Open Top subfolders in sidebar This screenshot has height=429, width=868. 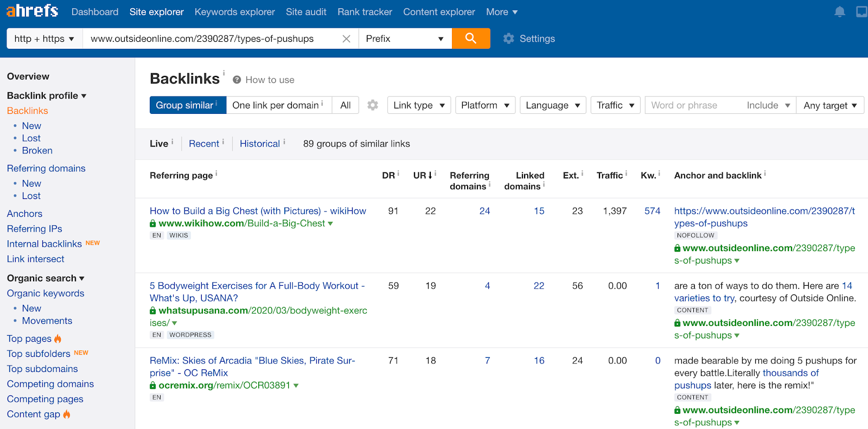[x=39, y=354]
